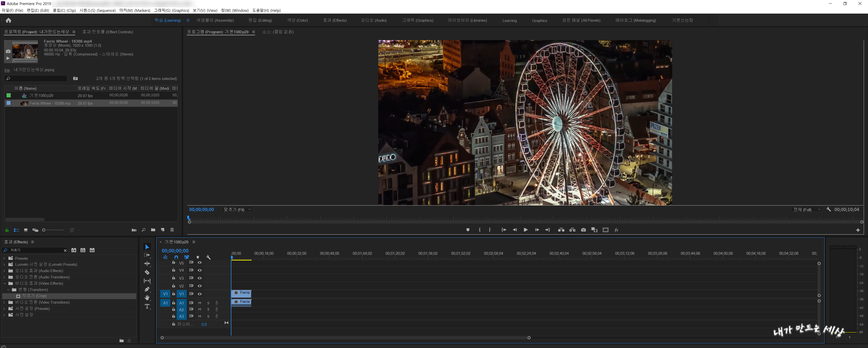Screen dimensions: 868x348
Task: Open the Effect Controls panel tab
Action: tap(107, 32)
